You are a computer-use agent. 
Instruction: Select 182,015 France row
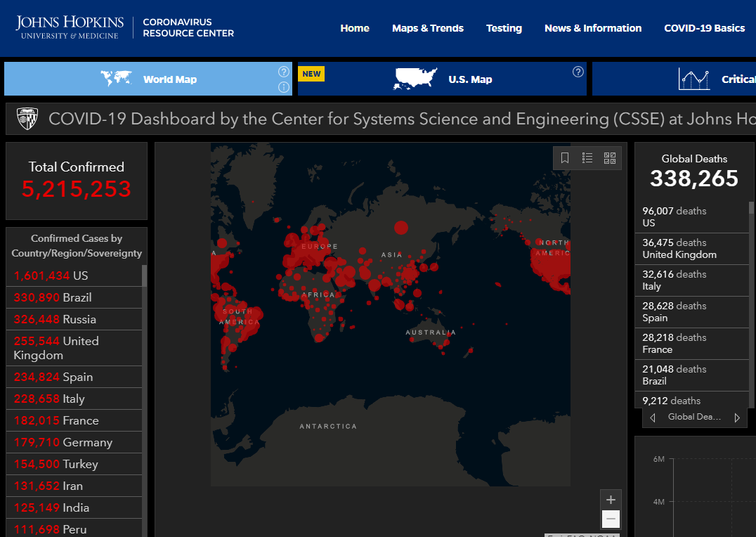tap(74, 420)
